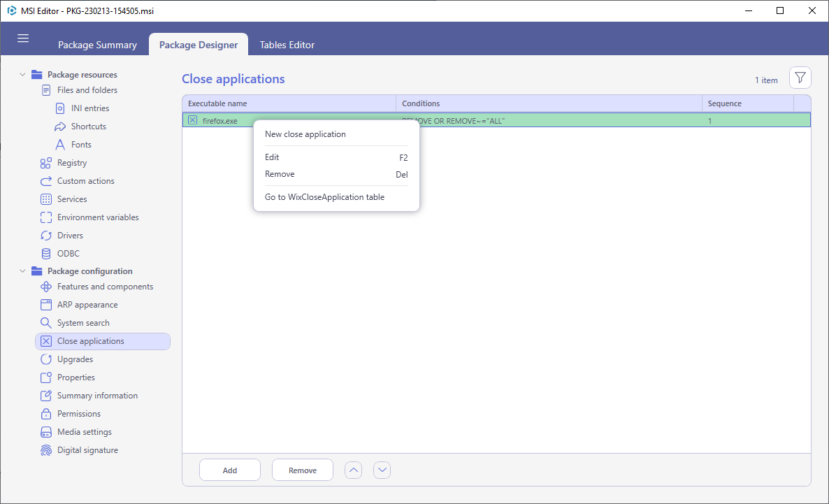Open INI entries in the tree
This screenshot has width=829, height=504.
coord(90,108)
